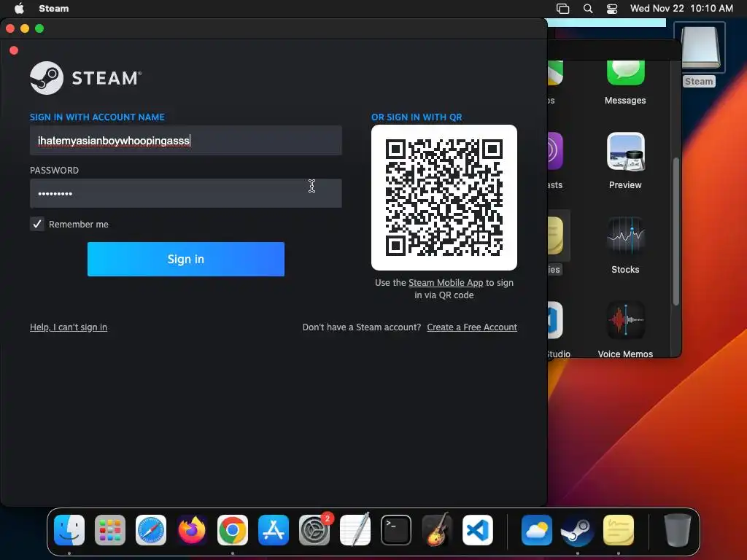Open Launchpad from the Dock
The height and width of the screenshot is (560, 747).
pos(110,530)
